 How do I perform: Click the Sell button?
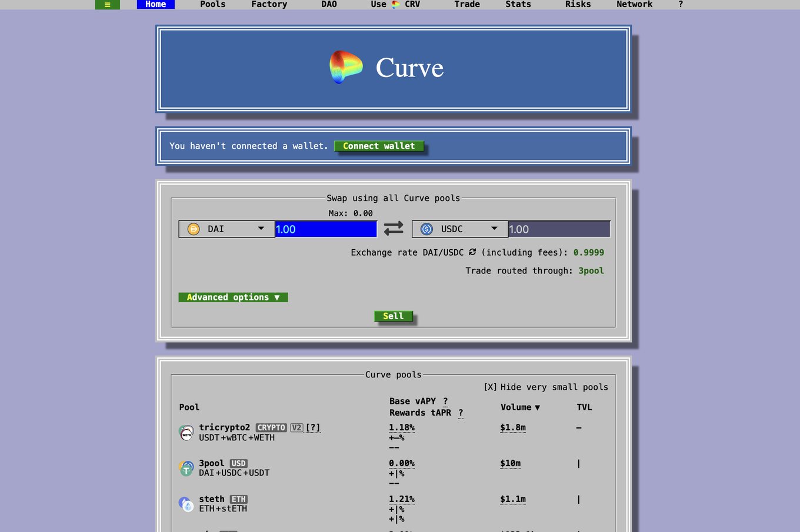click(394, 316)
